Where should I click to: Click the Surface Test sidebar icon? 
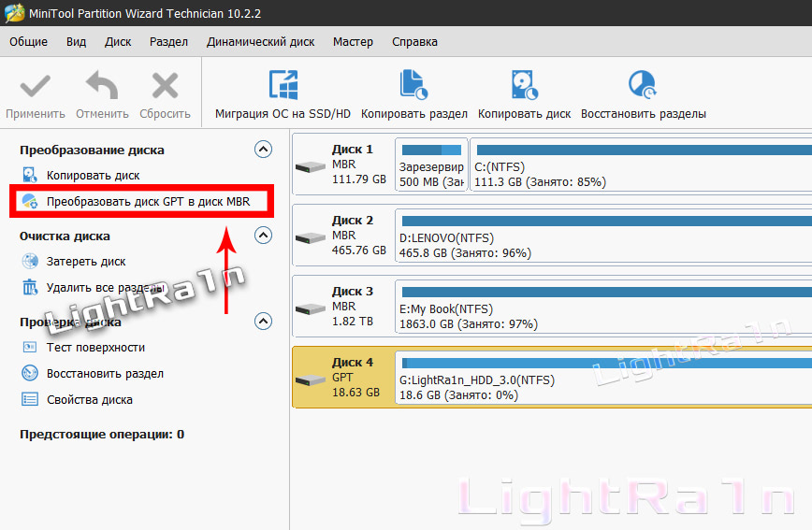click(30, 347)
